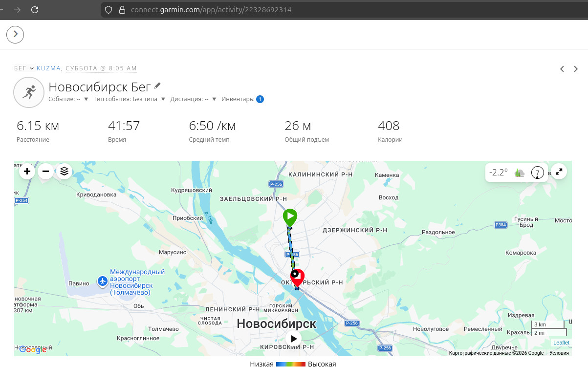This screenshot has width=588, height=388.
Task: Click the 41:57 time value
Action: (x=124, y=126)
